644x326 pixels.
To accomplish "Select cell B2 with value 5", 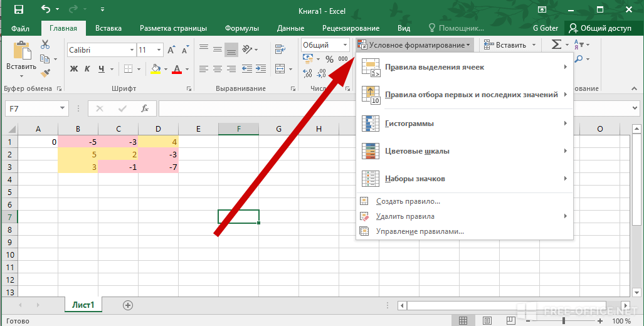I will pyautogui.click(x=78, y=154).
